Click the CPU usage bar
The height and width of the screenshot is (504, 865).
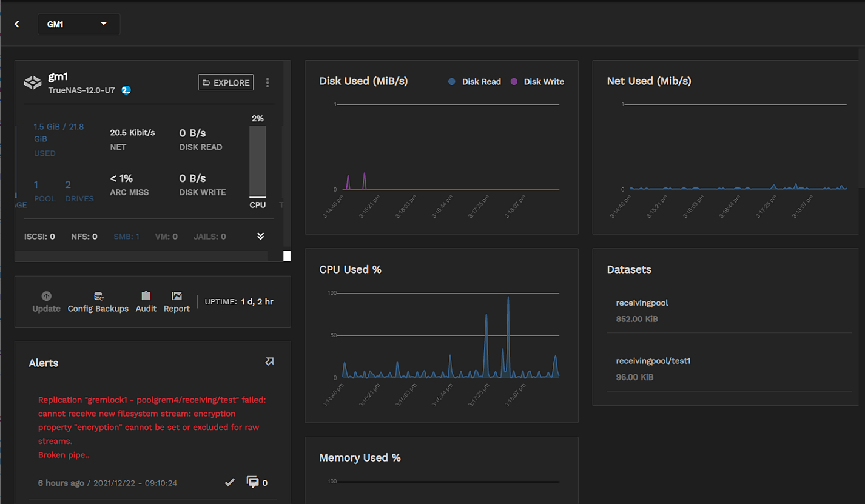pyautogui.click(x=257, y=161)
